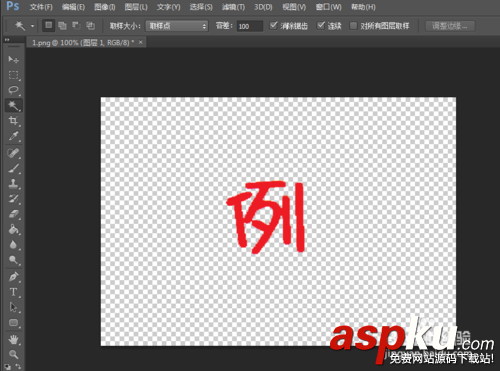Close the 1.png document tab
Viewport: 500px width, 371px height.
(141, 42)
